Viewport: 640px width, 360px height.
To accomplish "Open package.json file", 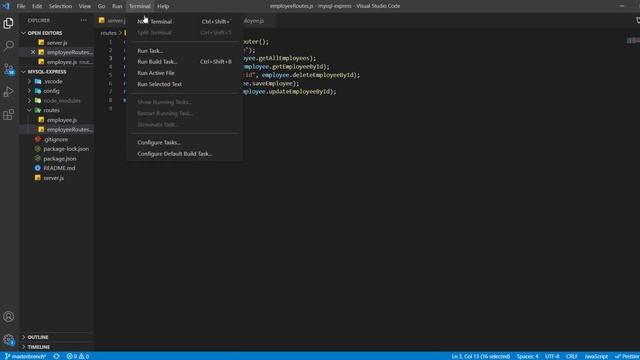I will (60, 158).
